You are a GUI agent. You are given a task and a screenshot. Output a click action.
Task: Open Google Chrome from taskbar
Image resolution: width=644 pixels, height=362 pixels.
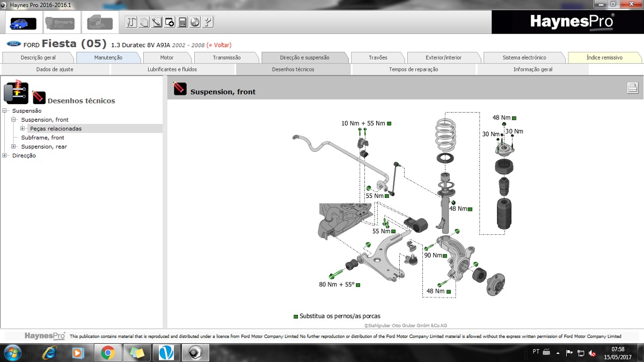click(x=108, y=353)
